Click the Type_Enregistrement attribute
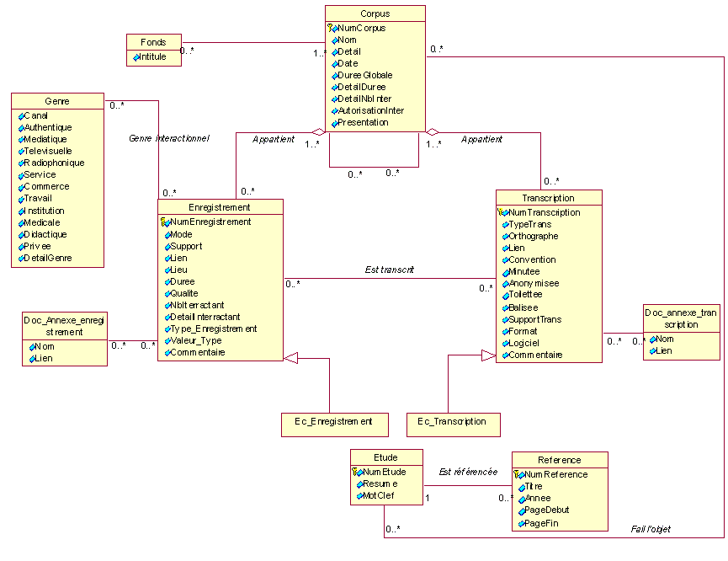This screenshot has height=561, width=728. [x=210, y=329]
